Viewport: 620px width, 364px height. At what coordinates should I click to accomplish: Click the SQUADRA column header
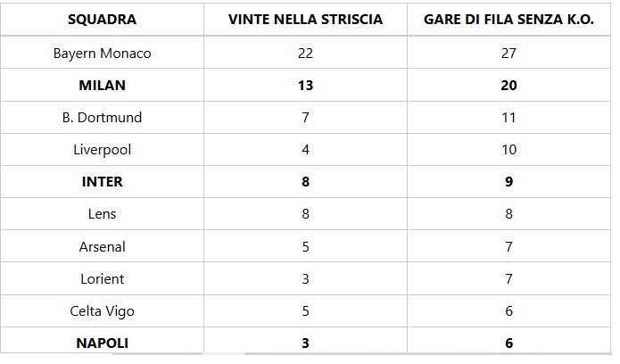[x=102, y=20]
